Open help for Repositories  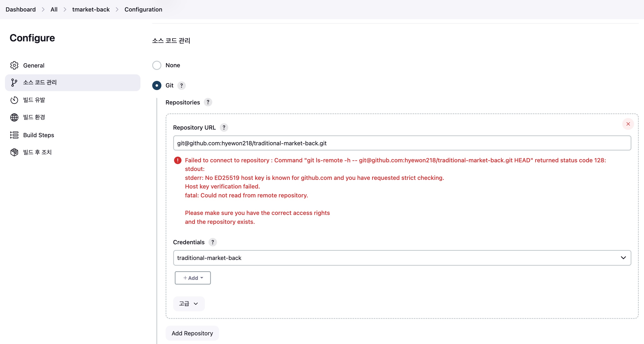[208, 102]
